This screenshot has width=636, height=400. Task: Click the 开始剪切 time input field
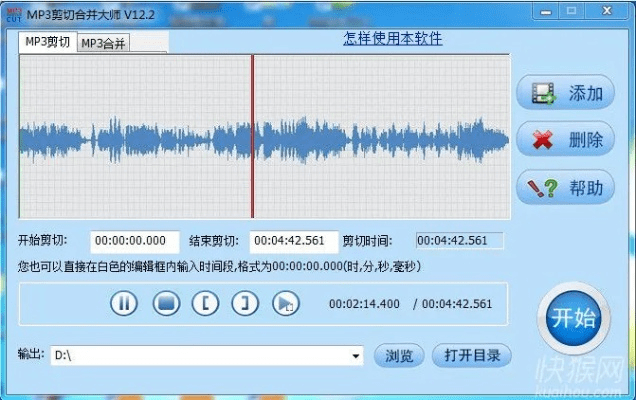(135, 242)
